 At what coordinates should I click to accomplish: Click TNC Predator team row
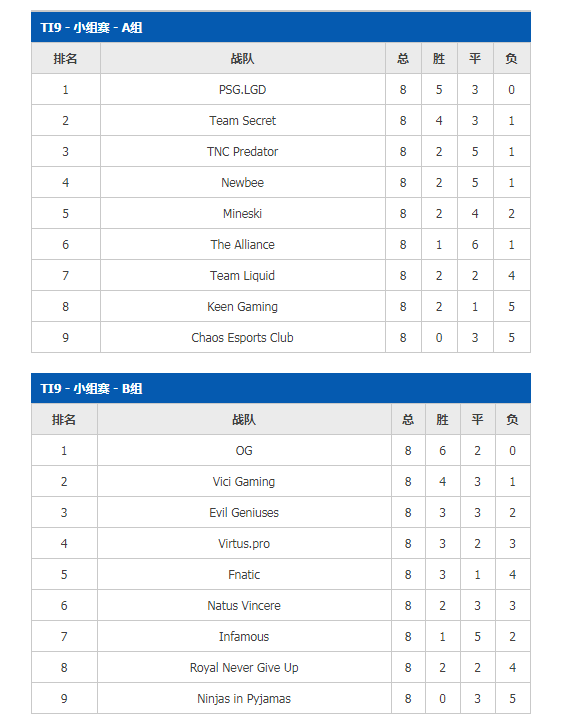281,151
